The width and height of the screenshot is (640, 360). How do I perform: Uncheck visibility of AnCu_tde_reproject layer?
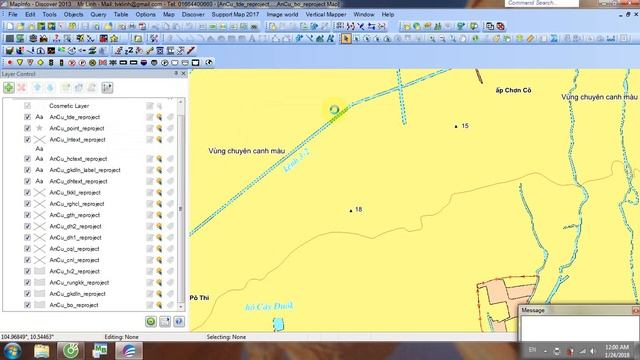[x=27, y=117]
